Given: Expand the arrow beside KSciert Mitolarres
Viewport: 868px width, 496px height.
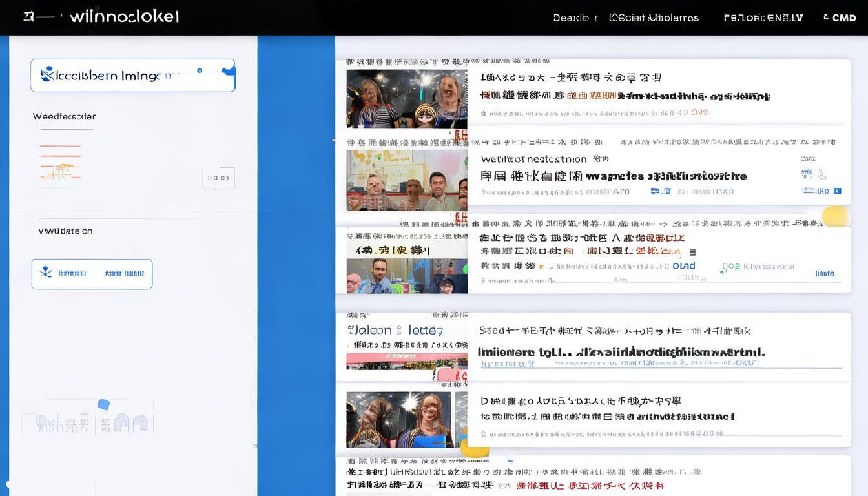Looking at the screenshot, I should click(x=707, y=17).
